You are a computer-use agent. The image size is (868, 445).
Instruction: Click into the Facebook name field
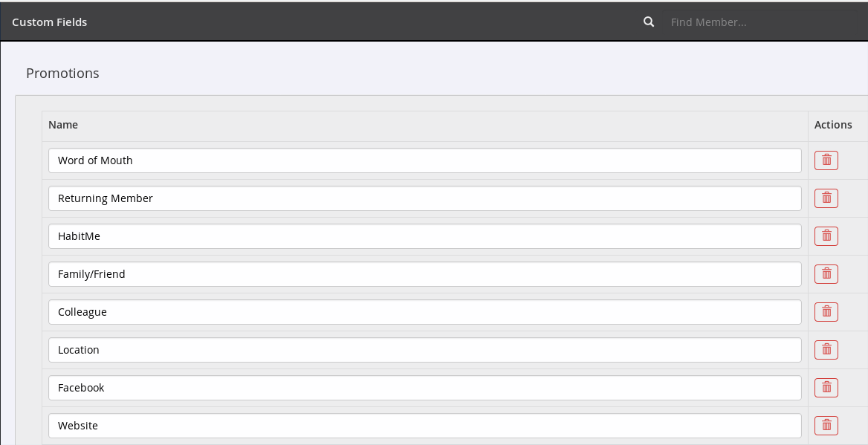tap(424, 388)
